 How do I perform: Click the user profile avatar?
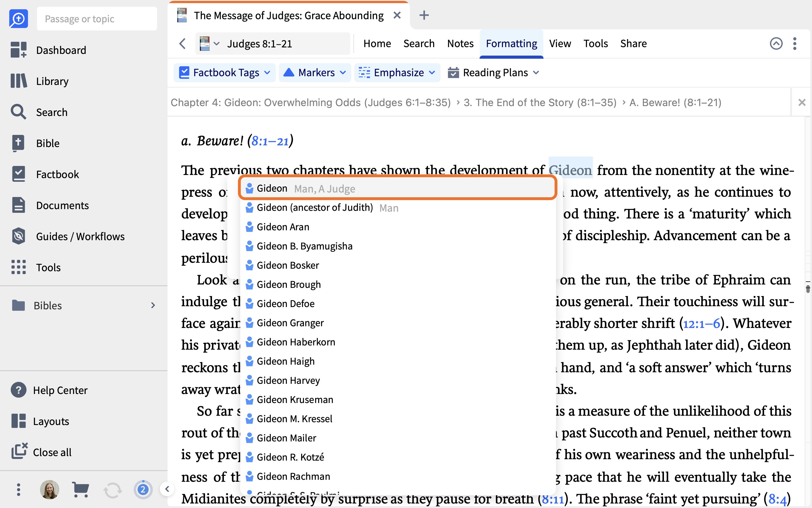click(x=50, y=490)
